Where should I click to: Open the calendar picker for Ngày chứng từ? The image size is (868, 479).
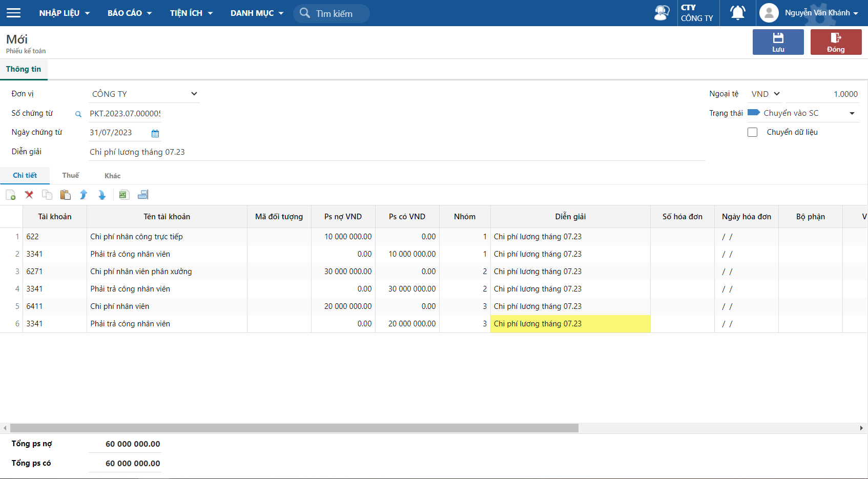tap(155, 133)
